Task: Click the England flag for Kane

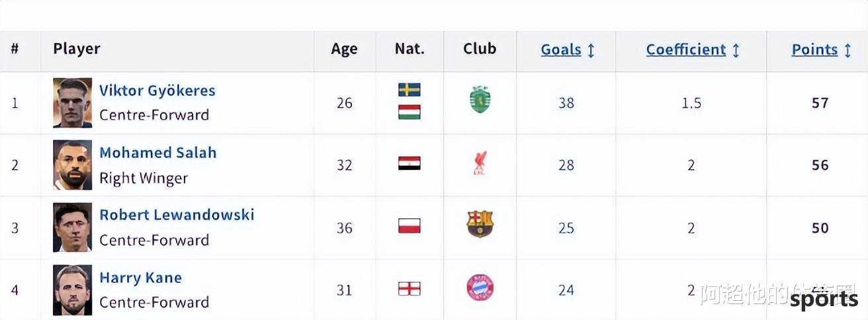Action: pos(410,288)
